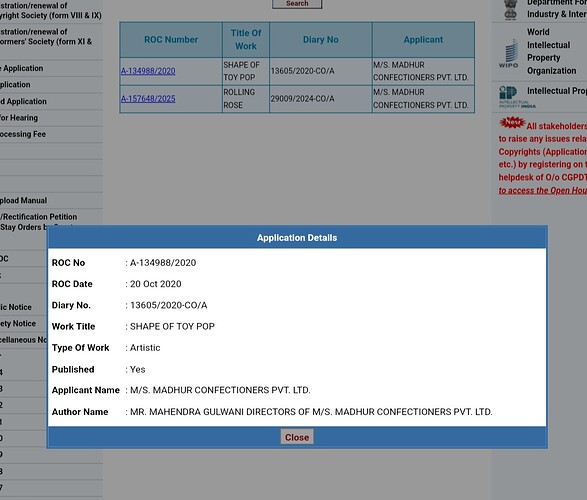Select the Processing Fee sidebar item
The height and width of the screenshot is (500, 587).
point(23,134)
